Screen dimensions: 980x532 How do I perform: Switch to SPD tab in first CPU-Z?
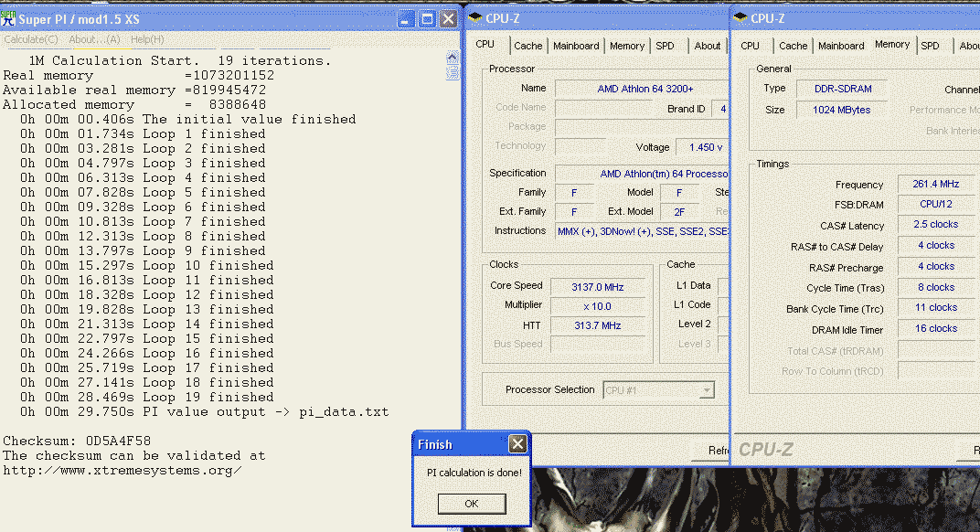coord(665,46)
